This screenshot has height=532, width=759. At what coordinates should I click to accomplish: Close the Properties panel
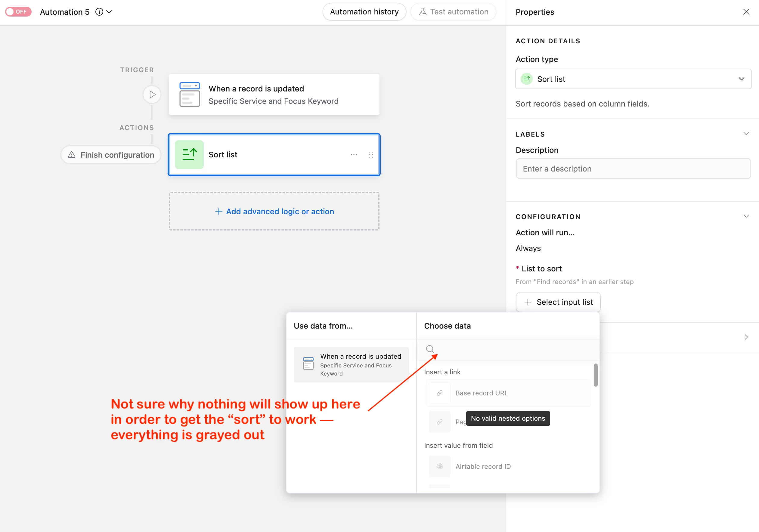click(x=746, y=12)
